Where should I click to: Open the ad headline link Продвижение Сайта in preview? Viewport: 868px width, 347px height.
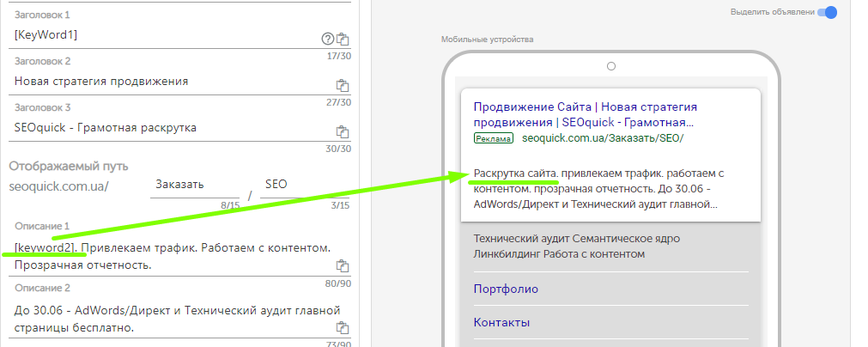click(586, 114)
